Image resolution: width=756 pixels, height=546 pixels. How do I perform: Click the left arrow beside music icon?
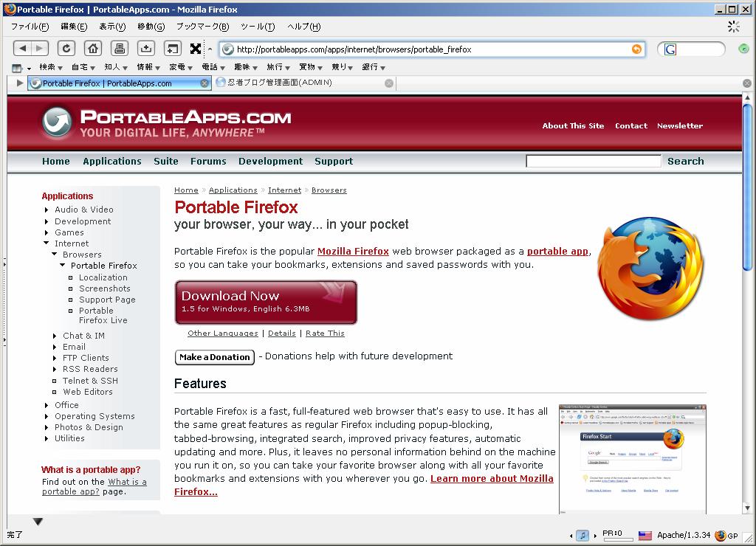[571, 536]
